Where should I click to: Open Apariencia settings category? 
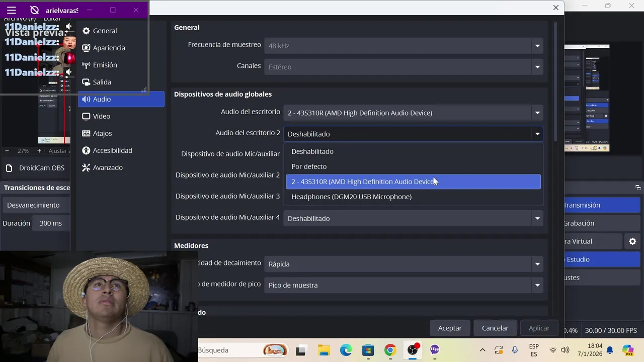(x=121, y=48)
